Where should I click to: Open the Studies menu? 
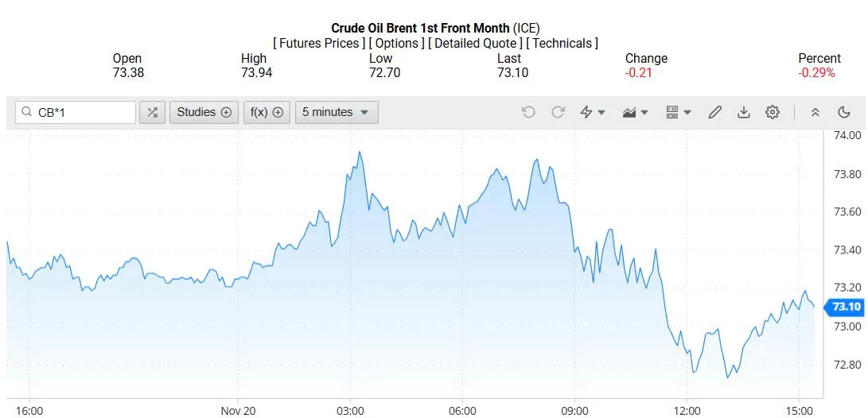click(204, 113)
